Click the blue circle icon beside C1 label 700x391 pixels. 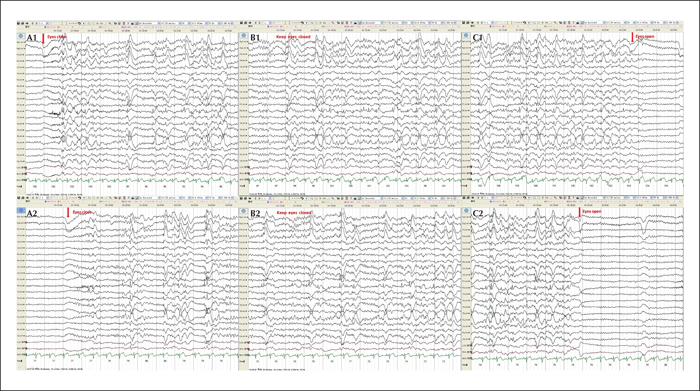click(x=466, y=36)
